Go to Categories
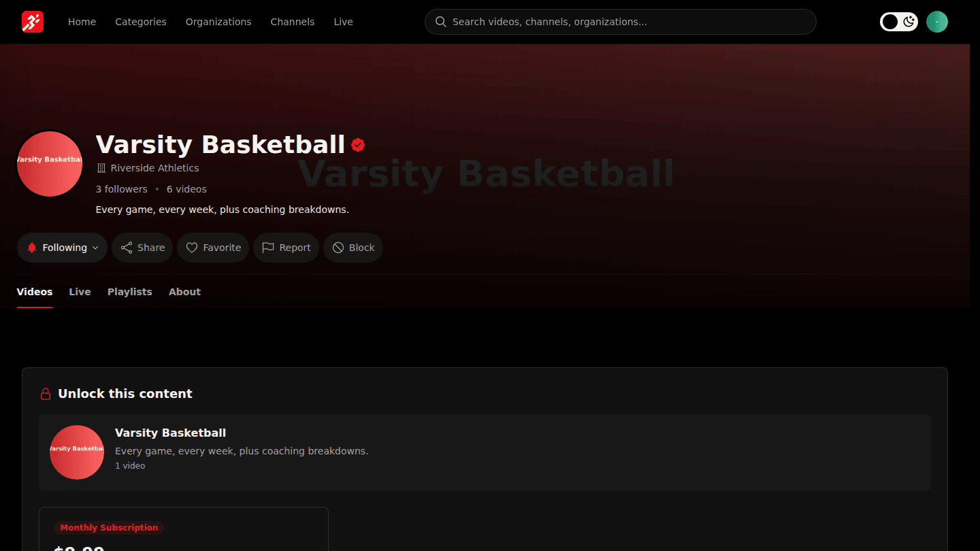 (141, 22)
